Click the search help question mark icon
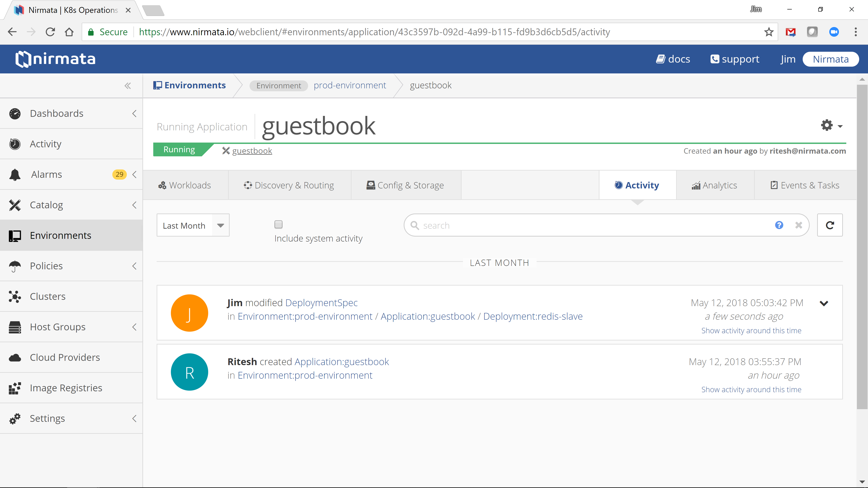868x488 pixels. tap(779, 225)
